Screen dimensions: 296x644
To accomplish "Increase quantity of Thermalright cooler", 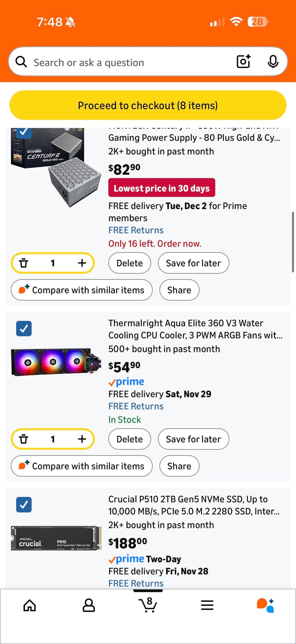I will pos(82,439).
